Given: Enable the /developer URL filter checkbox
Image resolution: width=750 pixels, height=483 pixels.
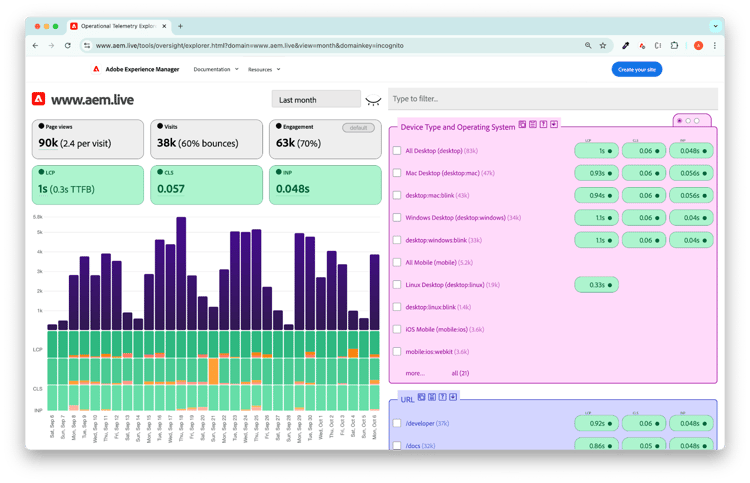Looking at the screenshot, I should coord(397,423).
